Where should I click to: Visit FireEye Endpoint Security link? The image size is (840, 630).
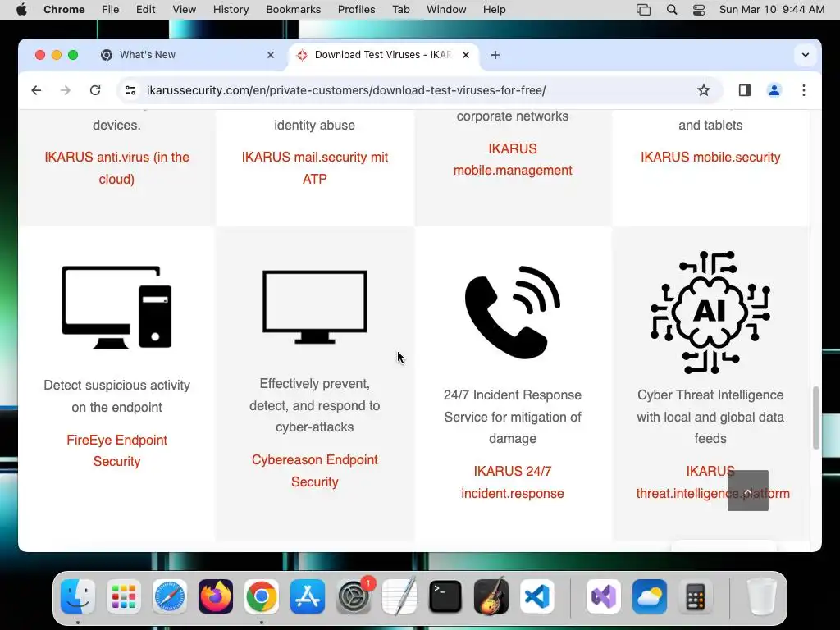tap(116, 450)
